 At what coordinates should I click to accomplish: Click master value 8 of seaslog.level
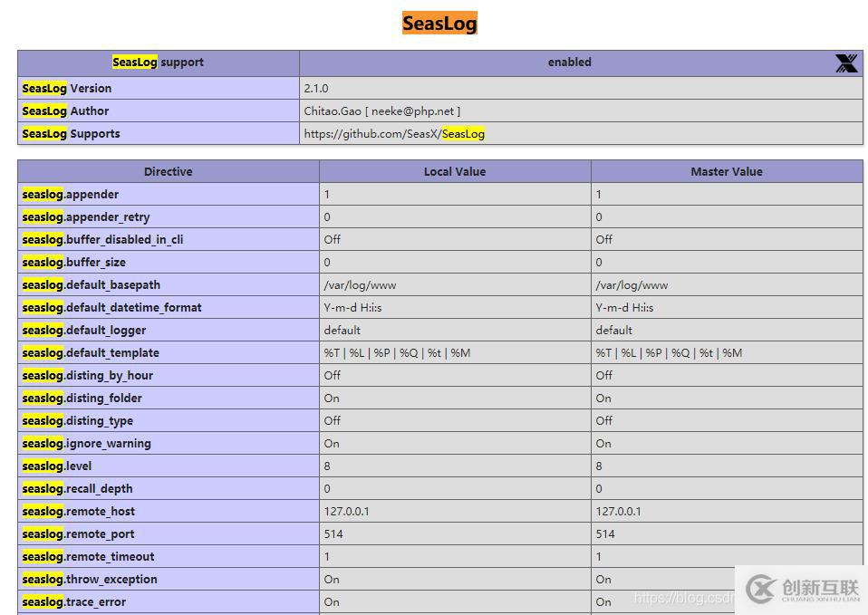pos(599,466)
